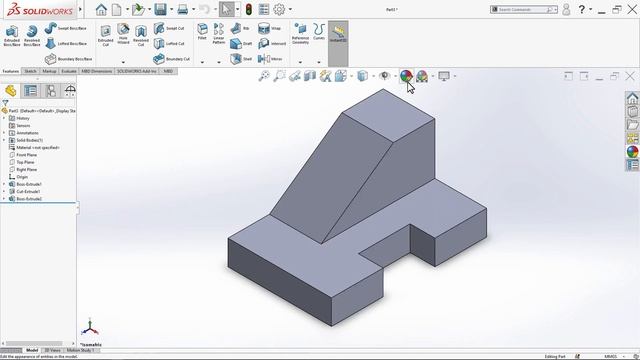Activate the Extruded Cut tool

(x=105, y=36)
